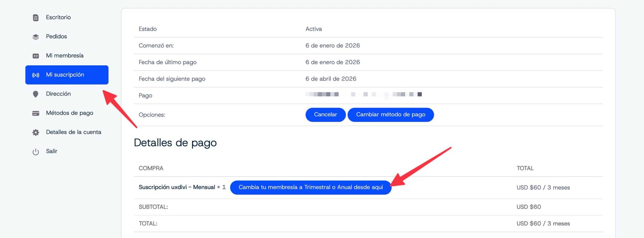Select the Mi membresía sidebar text
Screen dimensions: 644x238
click(x=65, y=56)
